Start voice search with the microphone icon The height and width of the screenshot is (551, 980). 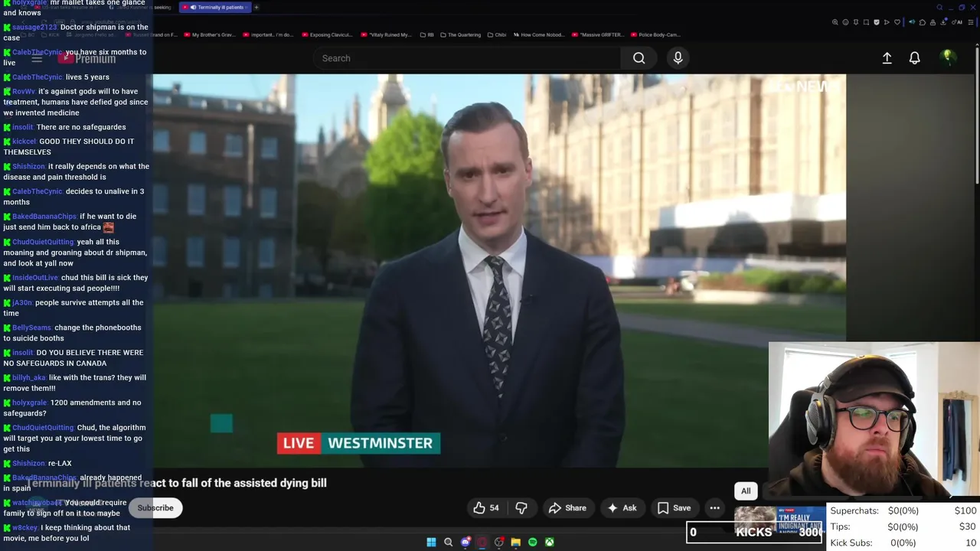coord(678,58)
